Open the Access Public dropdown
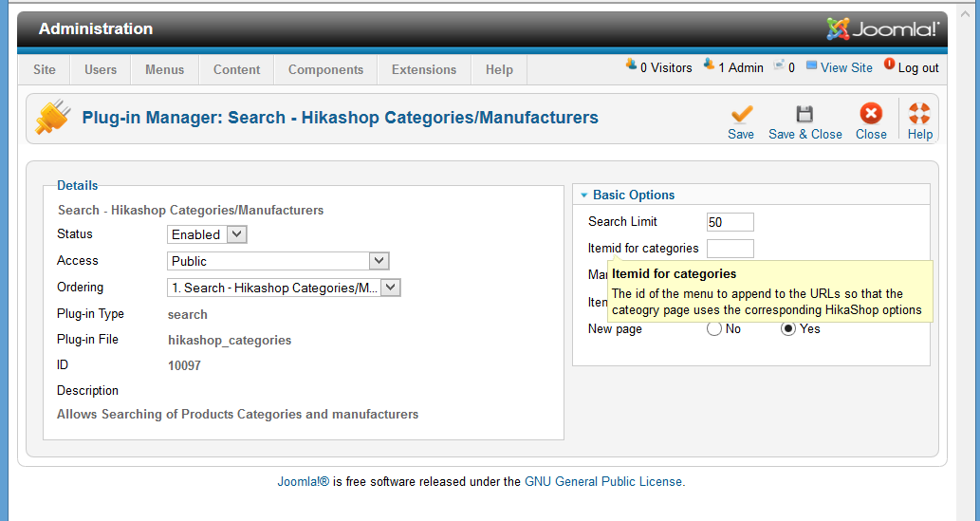The image size is (980, 521). coord(278,261)
